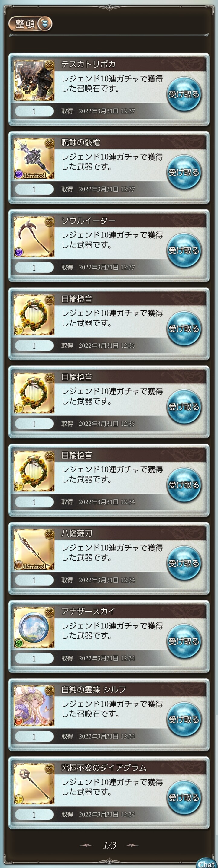The width and height of the screenshot is (218, 868).
Task: Select the 呪蝕の骸槍 weapon icon
Action: (34, 159)
